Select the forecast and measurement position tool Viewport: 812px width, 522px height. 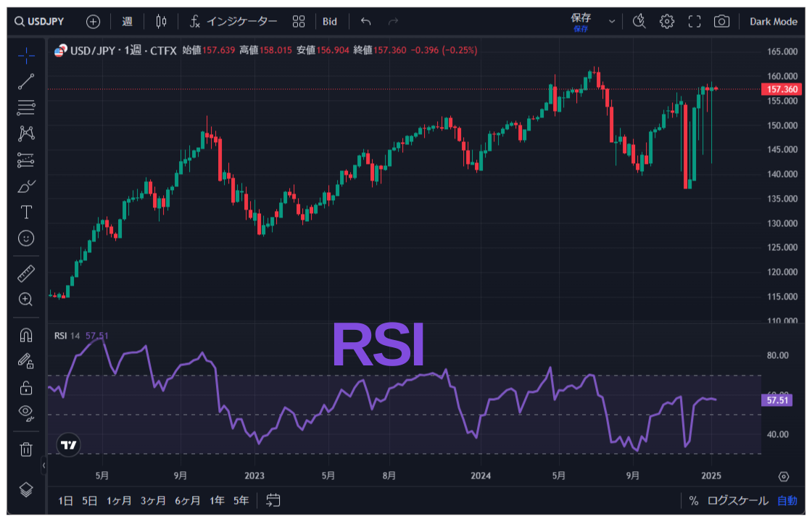(26, 160)
